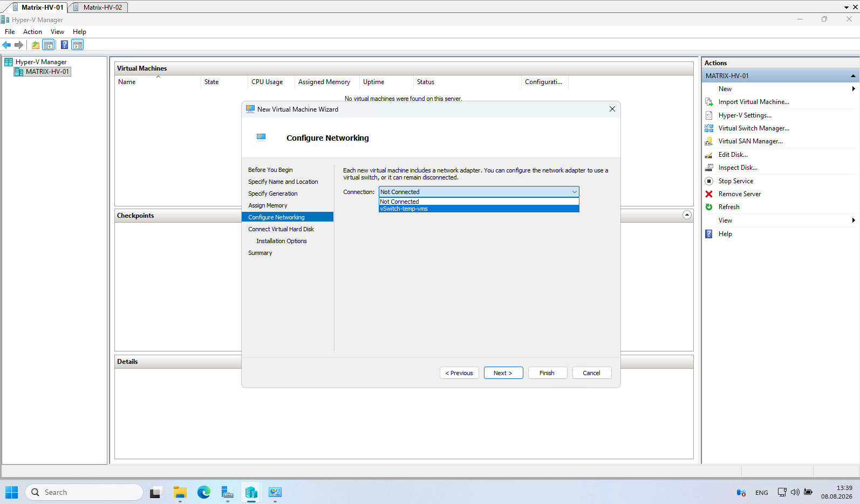The image size is (860, 504).
Task: Go to Summary wizard step
Action: (x=260, y=253)
